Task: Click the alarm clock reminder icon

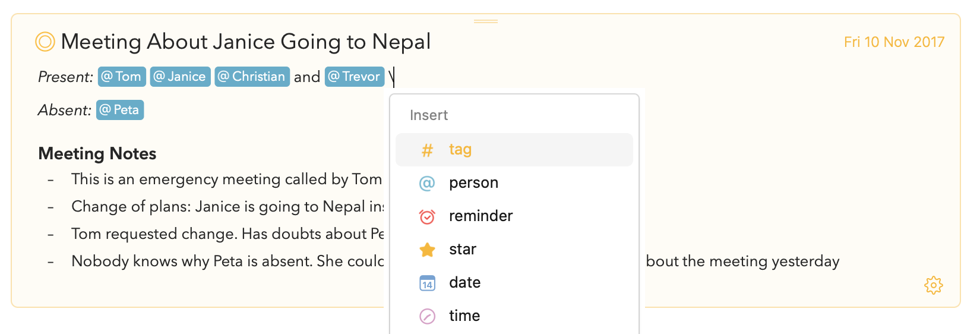Action: coord(427,216)
